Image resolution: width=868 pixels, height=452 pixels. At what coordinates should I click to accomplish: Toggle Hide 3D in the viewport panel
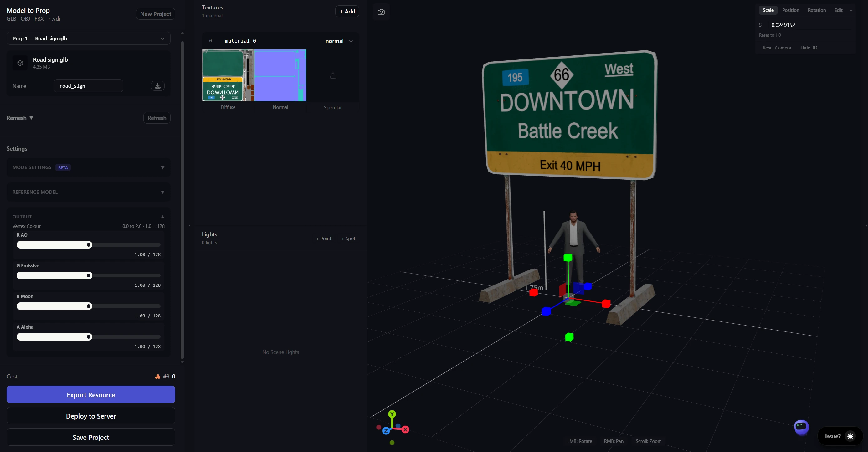(x=808, y=48)
